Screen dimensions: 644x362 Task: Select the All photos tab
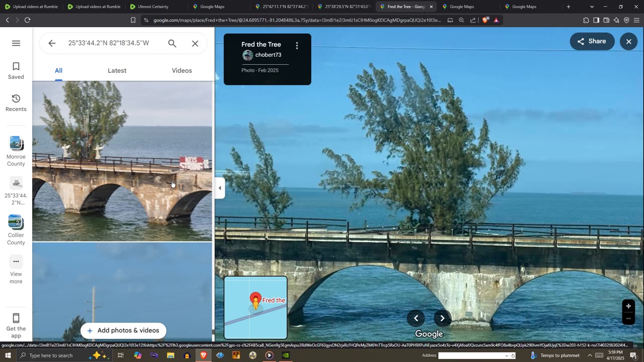(x=58, y=71)
